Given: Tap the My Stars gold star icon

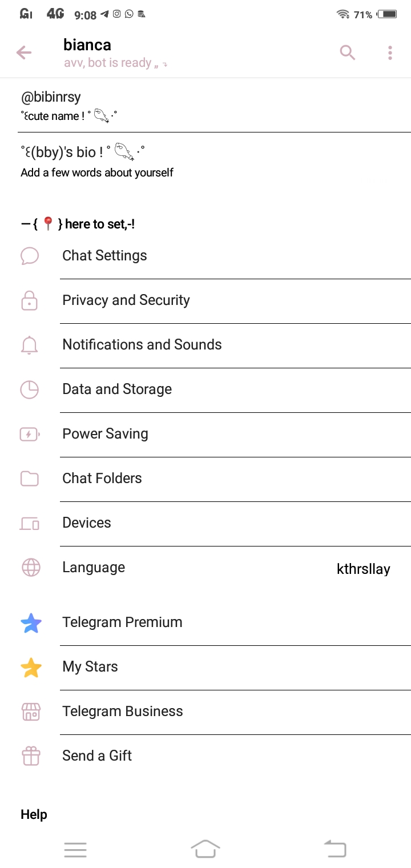Looking at the screenshot, I should pos(31,667).
